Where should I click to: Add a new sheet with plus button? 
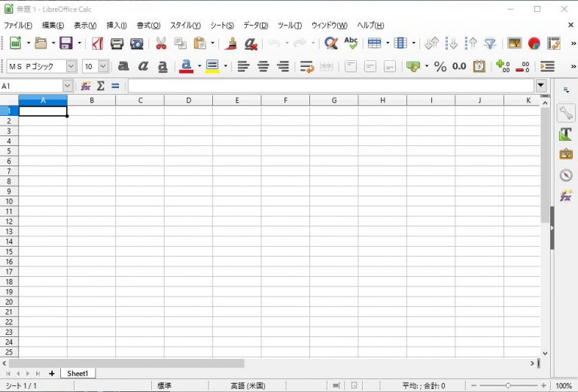click(x=52, y=374)
